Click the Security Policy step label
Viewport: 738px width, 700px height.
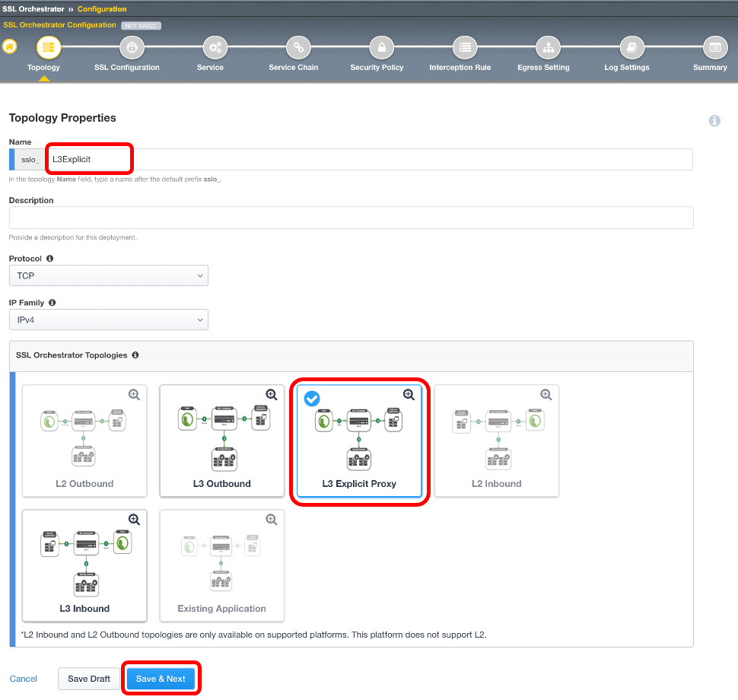pyautogui.click(x=377, y=67)
